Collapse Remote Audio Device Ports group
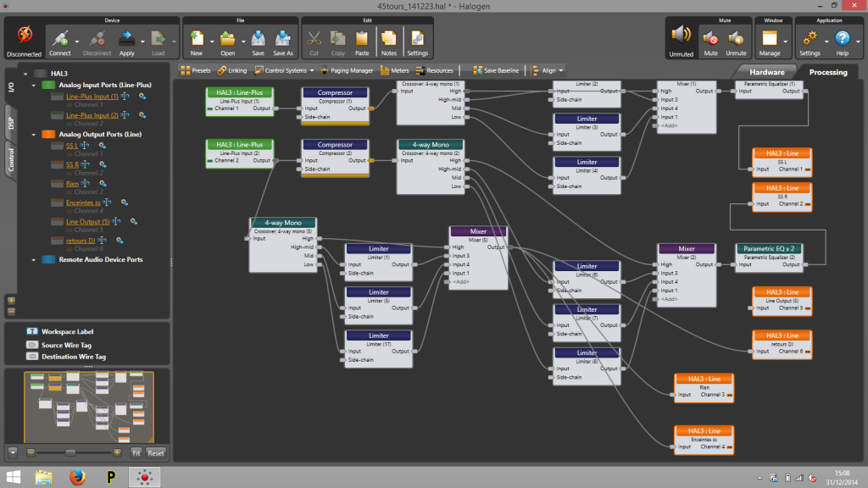 point(34,260)
